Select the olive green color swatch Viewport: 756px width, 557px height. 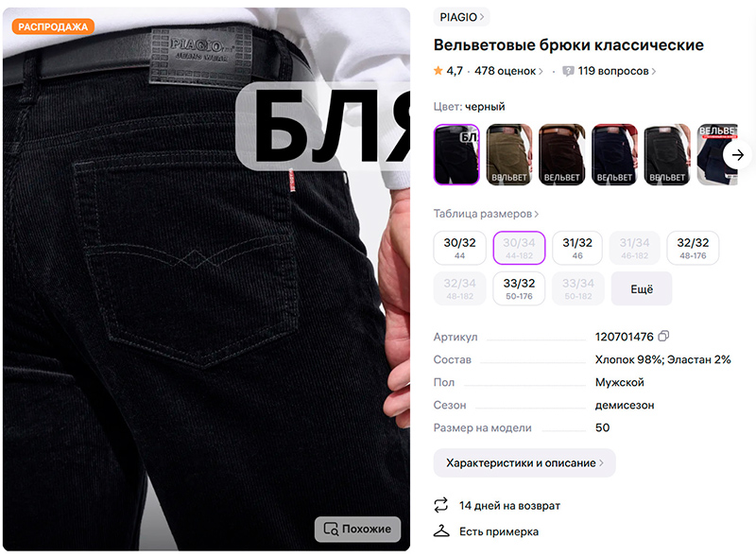tap(509, 154)
